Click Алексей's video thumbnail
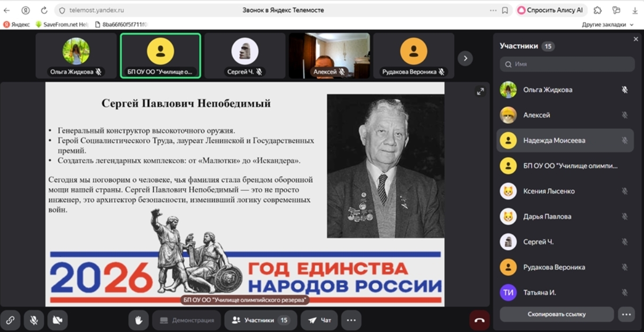The height and width of the screenshot is (332, 644). coord(329,55)
